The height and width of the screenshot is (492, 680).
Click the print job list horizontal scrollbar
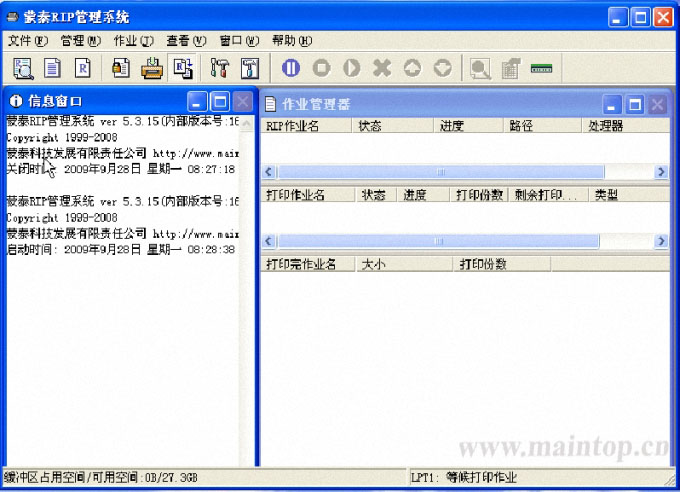click(437, 241)
